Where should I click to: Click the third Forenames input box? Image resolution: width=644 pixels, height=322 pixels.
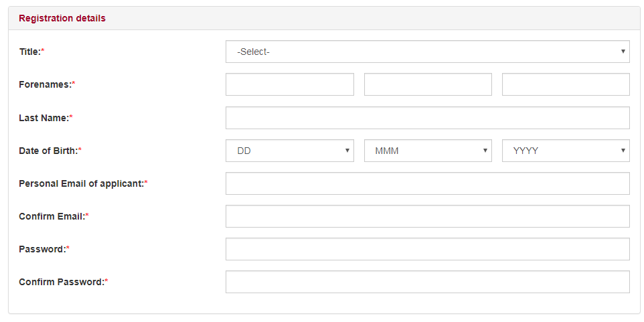pos(566,84)
